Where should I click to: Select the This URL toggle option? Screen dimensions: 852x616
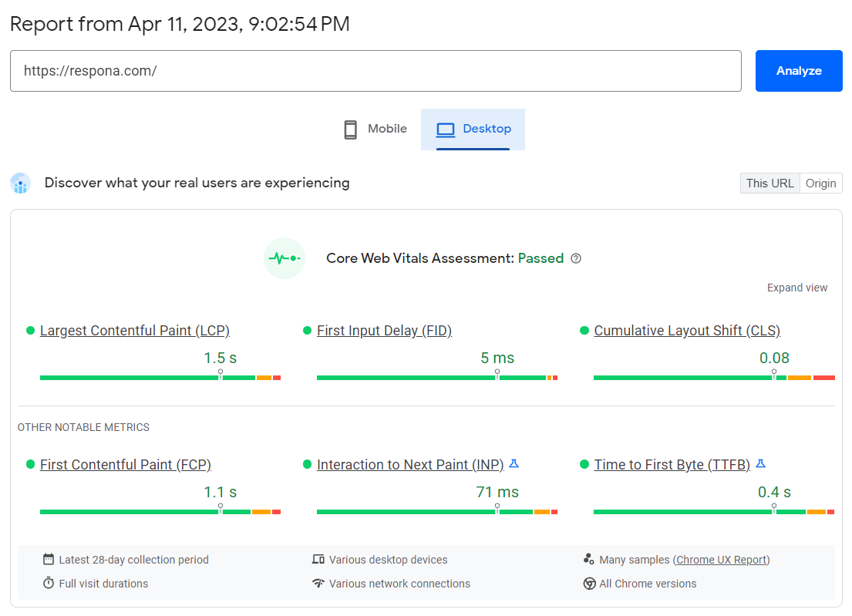[x=769, y=183]
